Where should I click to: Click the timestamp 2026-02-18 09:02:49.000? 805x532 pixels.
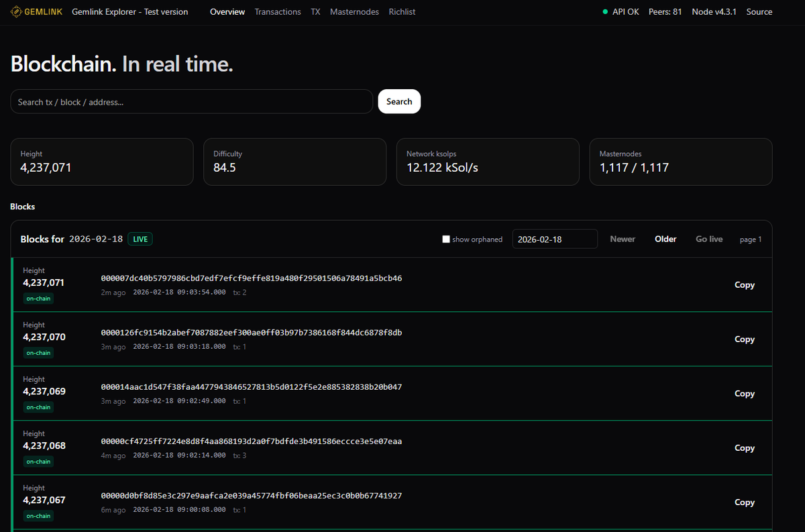pyautogui.click(x=180, y=401)
